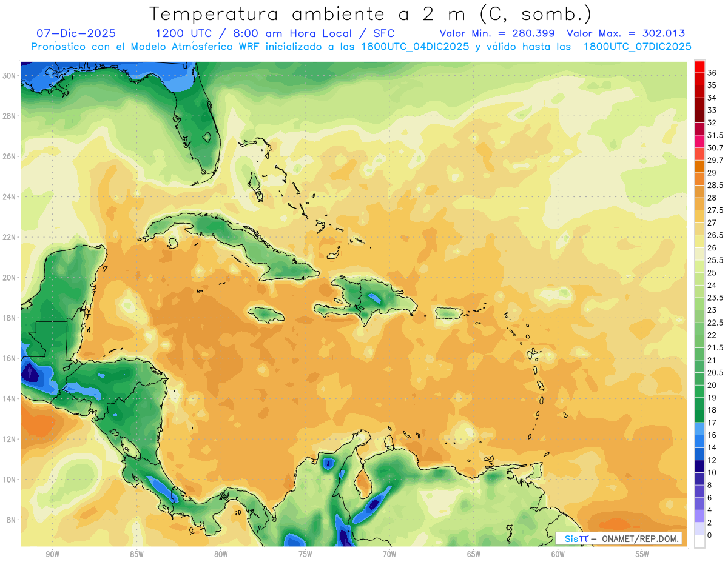
Task: Click the 90W longitude label
Action: 52,554
